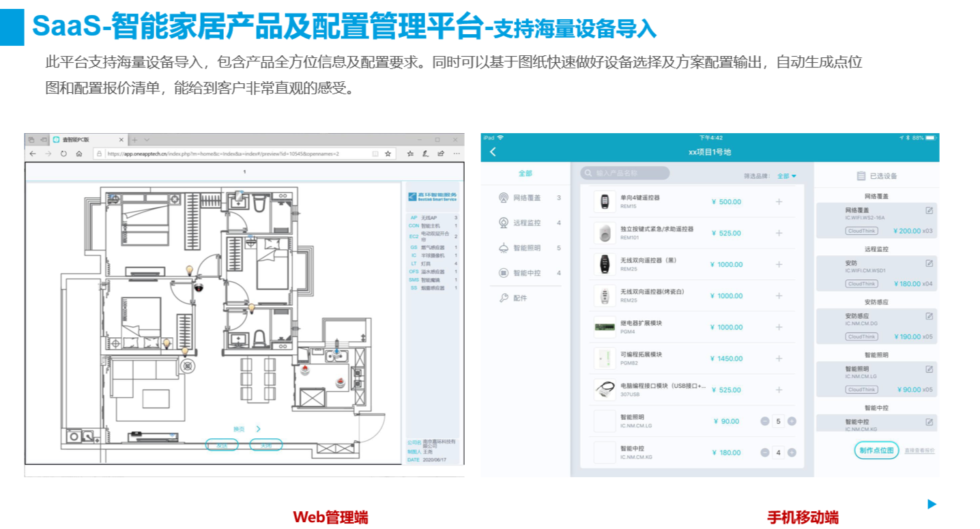Add 无线双向遥控器(黑) with its plus icon
980x529 pixels.
click(779, 265)
